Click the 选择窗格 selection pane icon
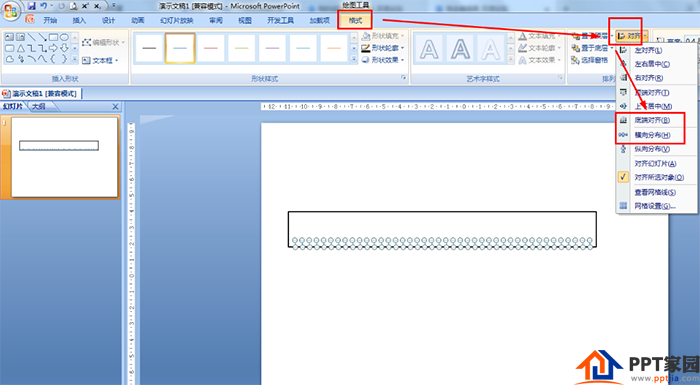 (575, 60)
